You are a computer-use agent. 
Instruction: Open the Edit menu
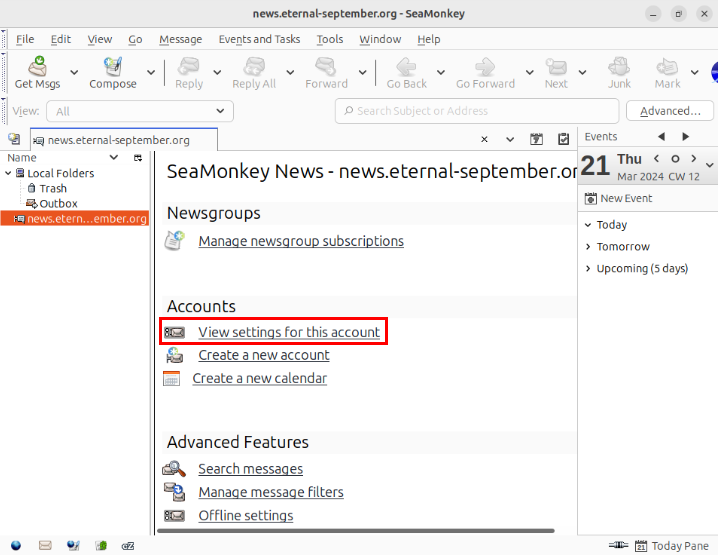coord(60,39)
